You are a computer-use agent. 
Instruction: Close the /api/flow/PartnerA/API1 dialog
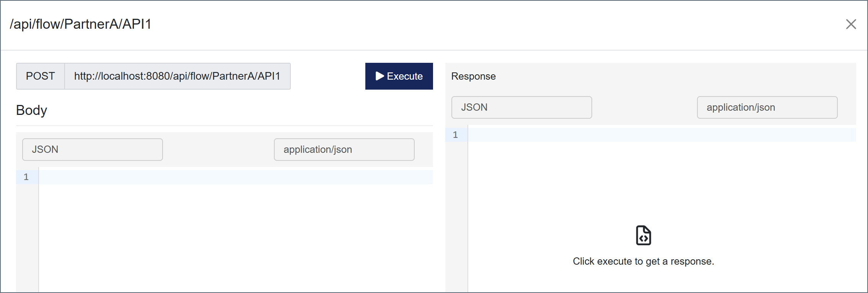click(x=851, y=24)
